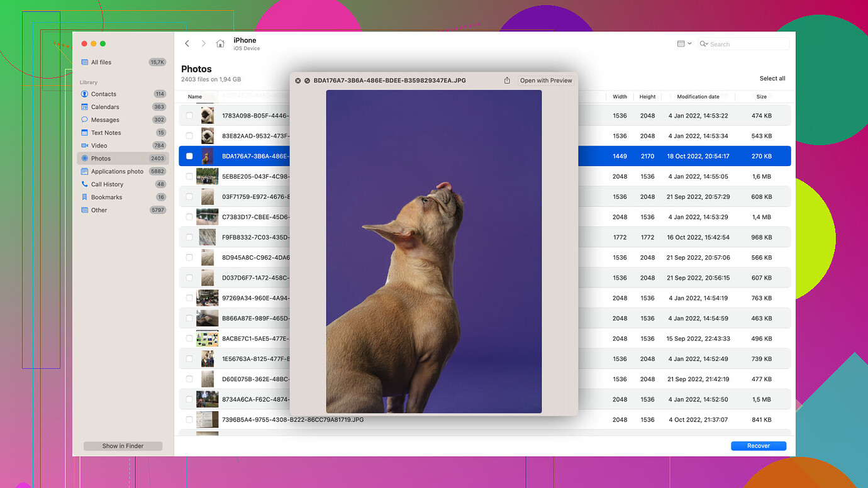Open Contacts category

click(x=123, y=94)
